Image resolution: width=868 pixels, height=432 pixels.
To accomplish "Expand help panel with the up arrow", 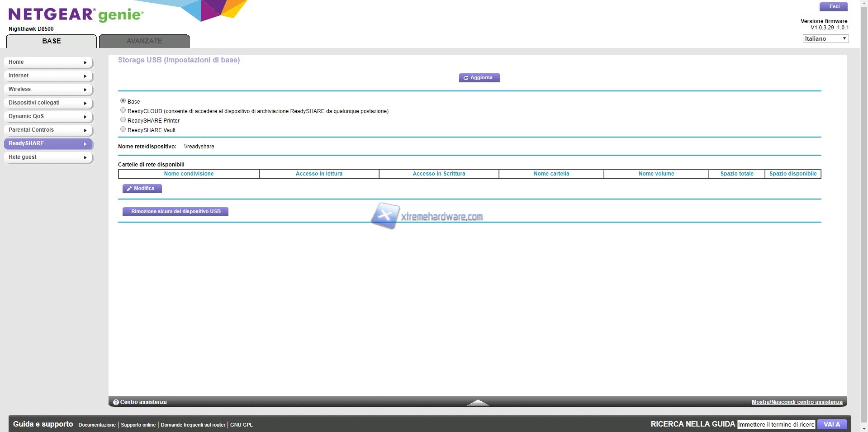I will tap(478, 402).
